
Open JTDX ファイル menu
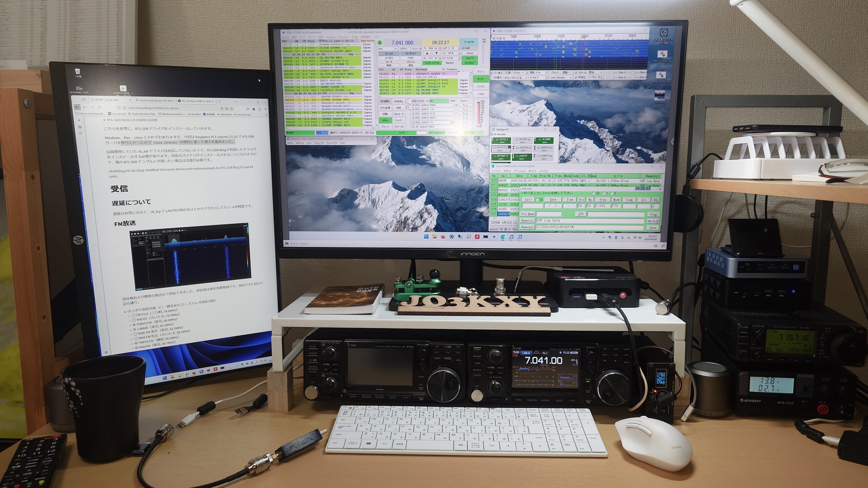(x=286, y=37)
